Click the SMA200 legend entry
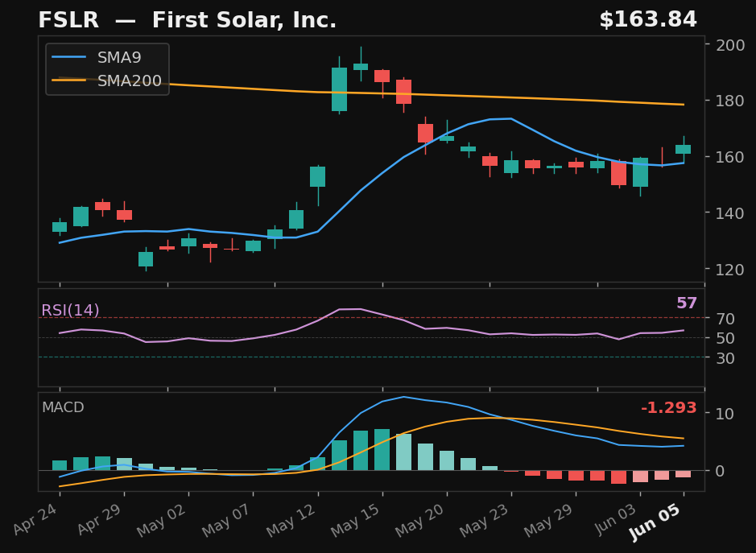Image resolution: width=756 pixels, height=553 pixels. point(106,80)
